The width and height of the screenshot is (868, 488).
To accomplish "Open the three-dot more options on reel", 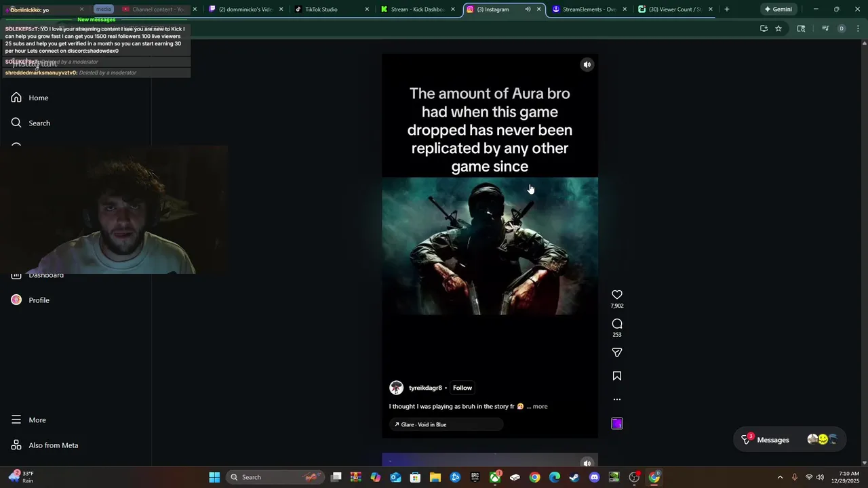I will coord(617,399).
